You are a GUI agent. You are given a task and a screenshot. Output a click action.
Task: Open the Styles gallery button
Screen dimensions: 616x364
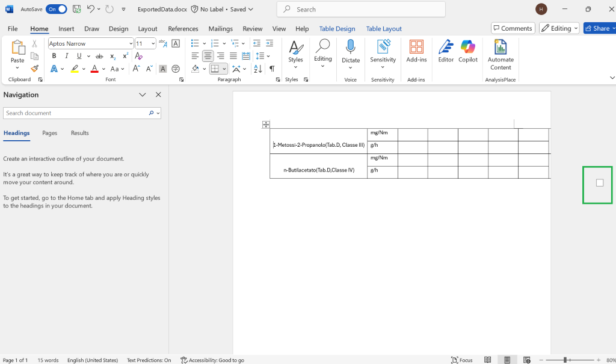[x=295, y=54]
